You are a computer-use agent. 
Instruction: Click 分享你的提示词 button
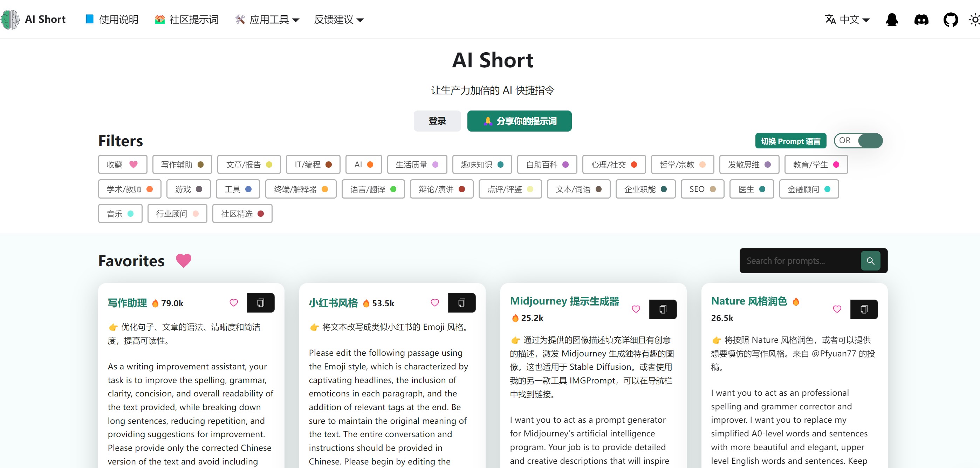[x=519, y=121]
